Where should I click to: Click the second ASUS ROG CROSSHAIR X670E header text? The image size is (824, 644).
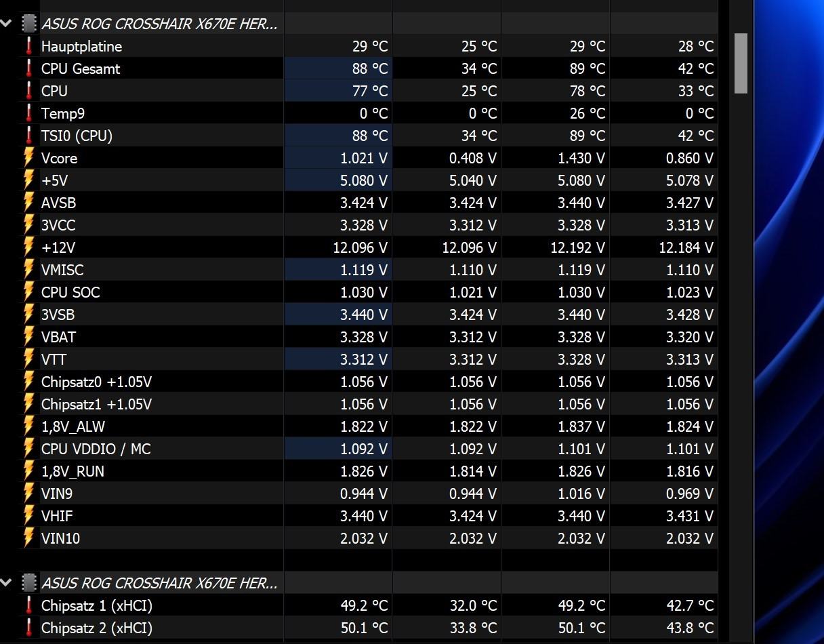(159, 582)
